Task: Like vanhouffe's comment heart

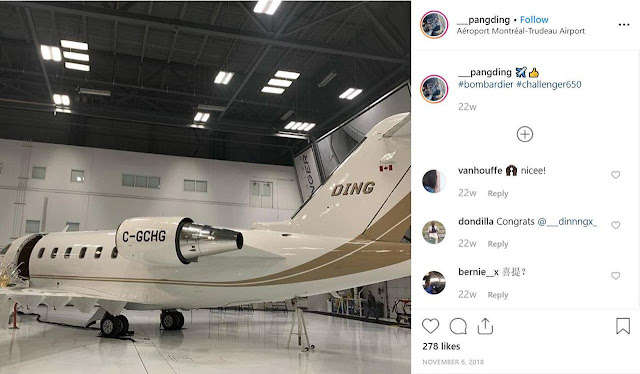Action: 616,175
